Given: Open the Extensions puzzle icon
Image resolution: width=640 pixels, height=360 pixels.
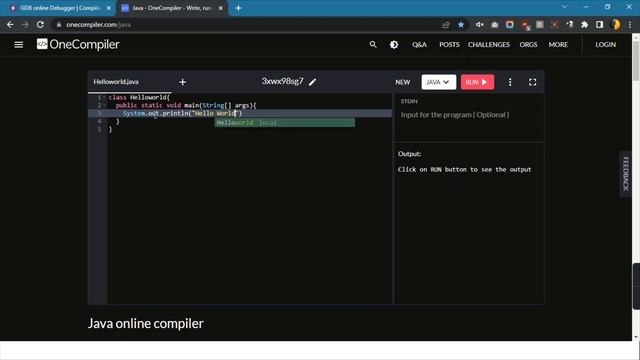Looking at the screenshot, I should point(584,25).
